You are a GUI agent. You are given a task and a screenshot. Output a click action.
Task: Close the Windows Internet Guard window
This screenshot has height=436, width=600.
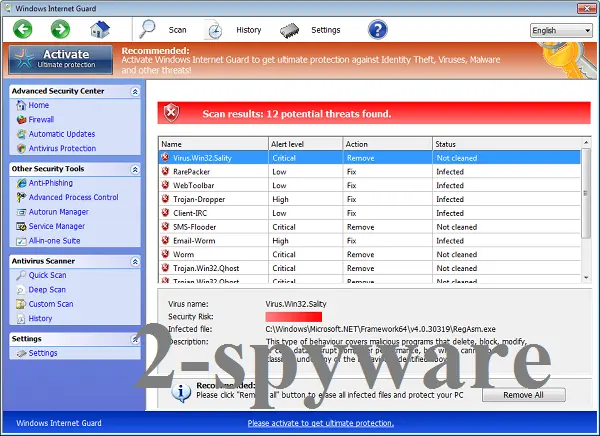(586, 8)
